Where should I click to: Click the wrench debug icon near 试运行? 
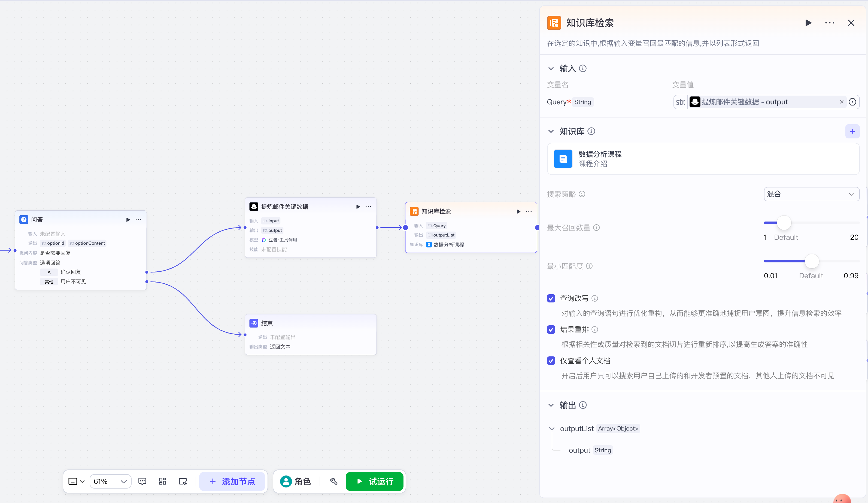[333, 481]
